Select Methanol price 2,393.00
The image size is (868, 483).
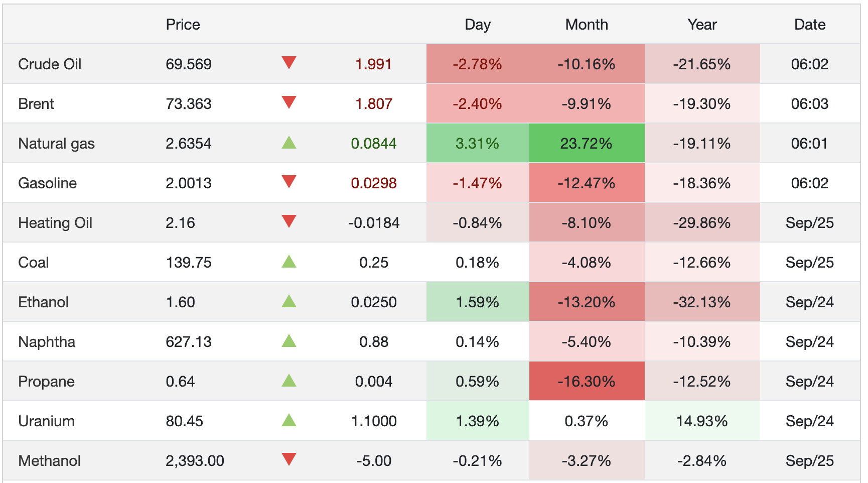[195, 461]
